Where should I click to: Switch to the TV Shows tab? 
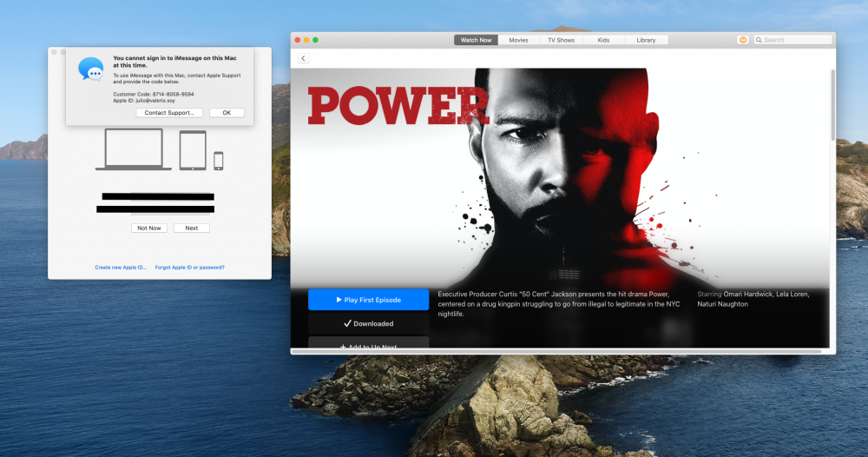coord(561,40)
